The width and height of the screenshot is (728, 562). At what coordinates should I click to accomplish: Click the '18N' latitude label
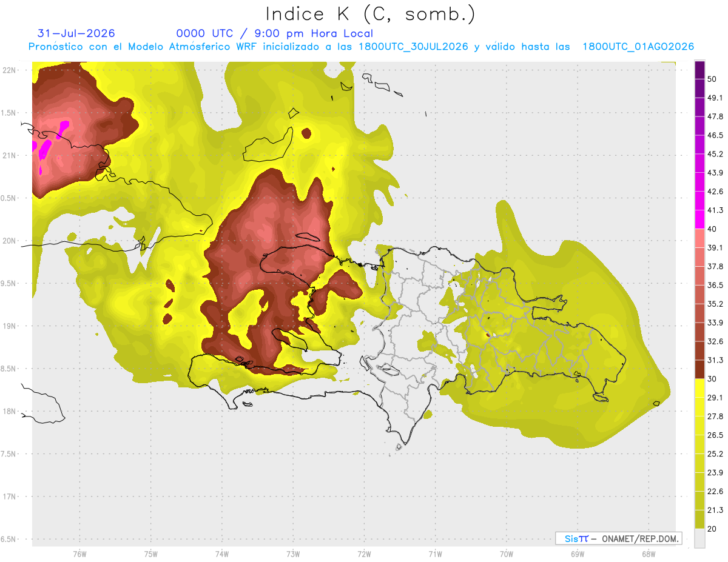9,411
